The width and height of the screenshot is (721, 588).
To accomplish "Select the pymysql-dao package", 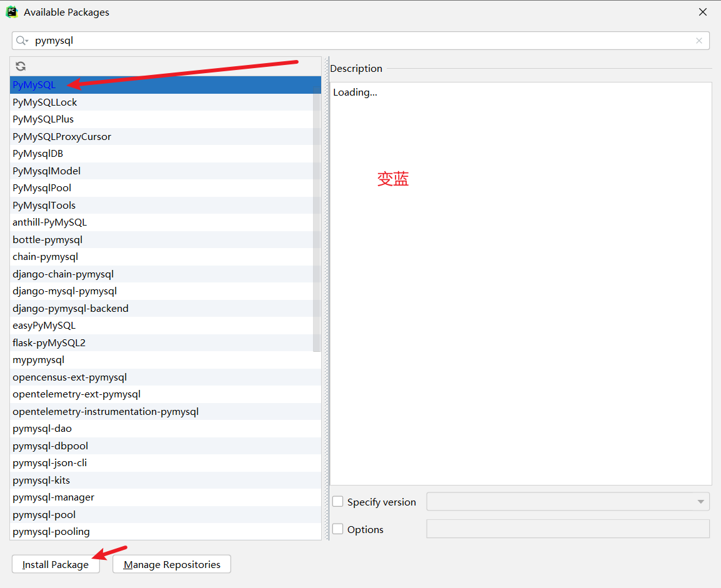I will pos(166,429).
